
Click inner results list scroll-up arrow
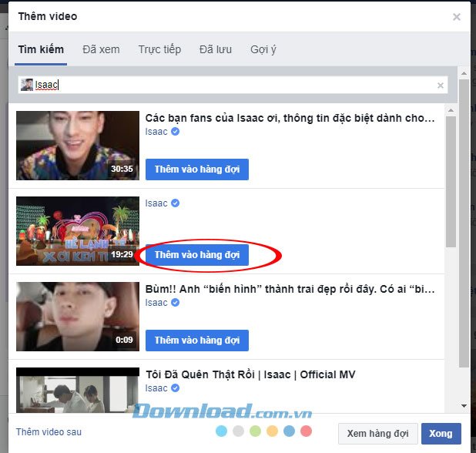tap(451, 110)
